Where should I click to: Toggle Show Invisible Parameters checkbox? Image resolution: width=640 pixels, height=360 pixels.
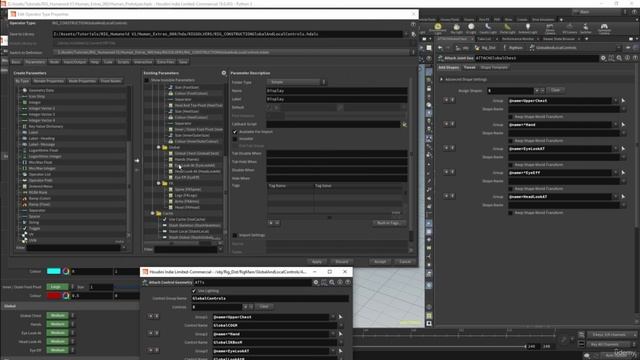[147, 80]
